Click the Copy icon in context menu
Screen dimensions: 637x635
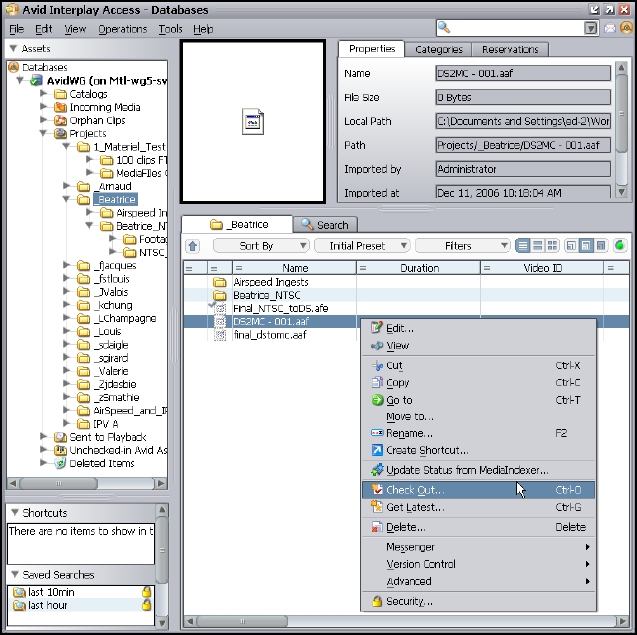coord(377,382)
